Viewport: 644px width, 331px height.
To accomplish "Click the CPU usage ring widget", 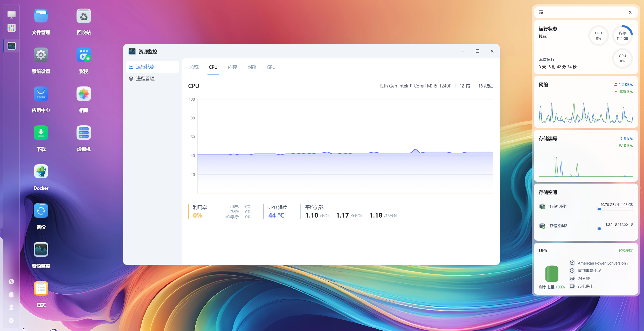I will pos(598,36).
